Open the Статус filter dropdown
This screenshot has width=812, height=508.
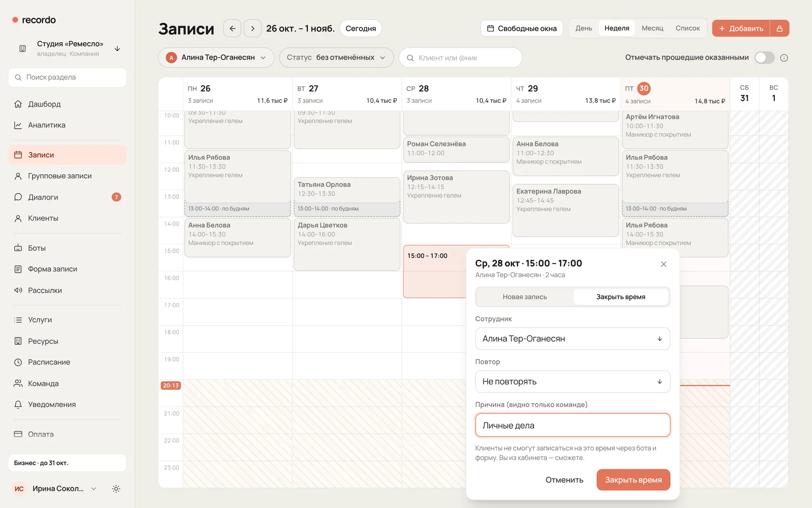click(x=336, y=58)
